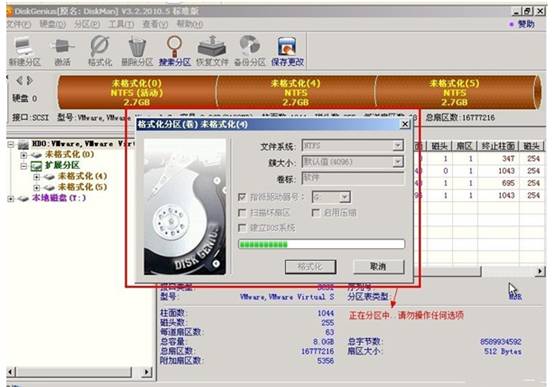Open the 硬盘 (Disk) menu
The image size is (554, 387).
(52, 24)
